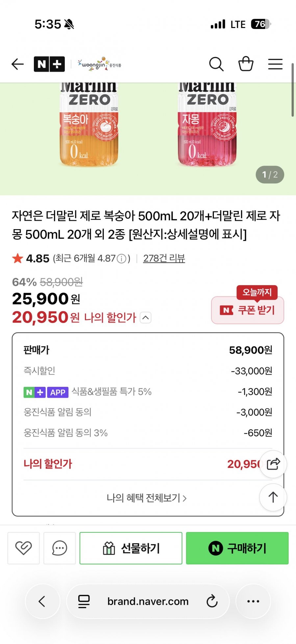Open the Woongjin brand store logo
This screenshot has width=296, height=644.
coord(99,64)
